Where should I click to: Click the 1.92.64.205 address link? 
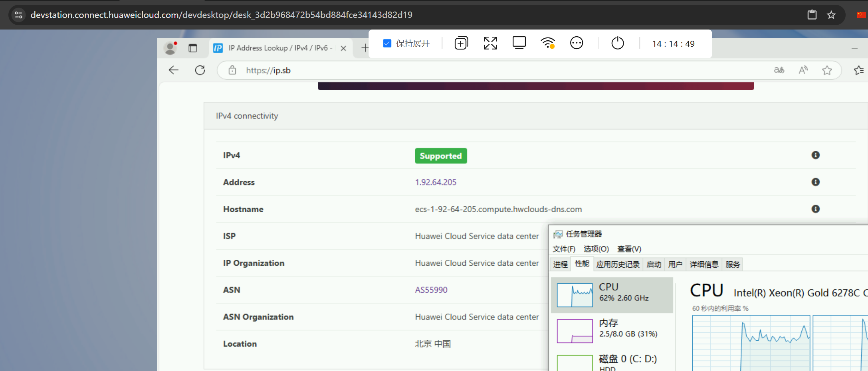(436, 182)
